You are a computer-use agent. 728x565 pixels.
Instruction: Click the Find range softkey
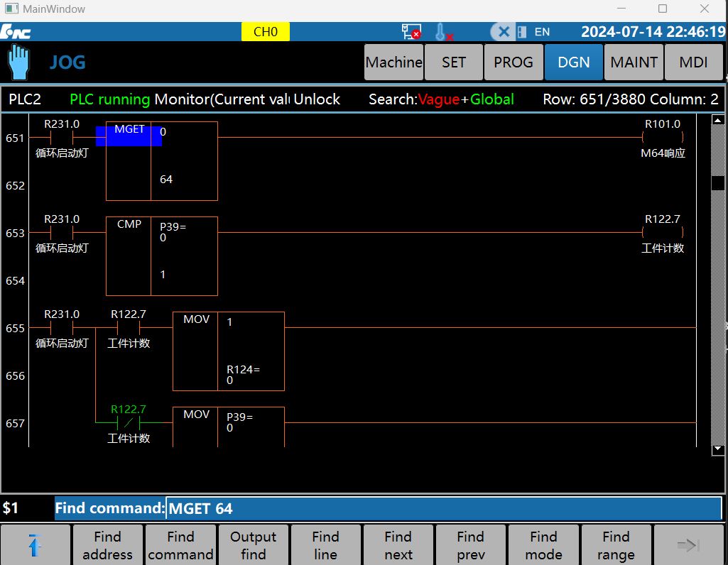tap(616, 545)
